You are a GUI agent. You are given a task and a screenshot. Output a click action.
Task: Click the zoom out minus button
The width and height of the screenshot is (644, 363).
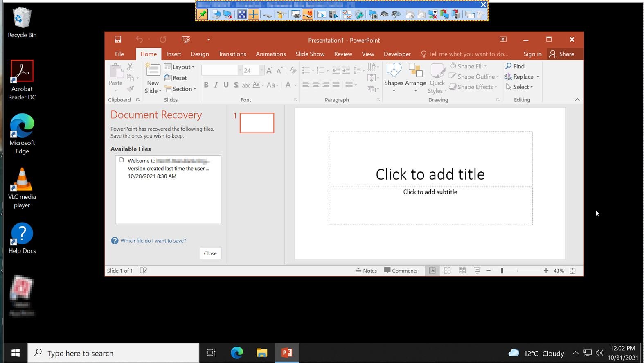tap(489, 271)
